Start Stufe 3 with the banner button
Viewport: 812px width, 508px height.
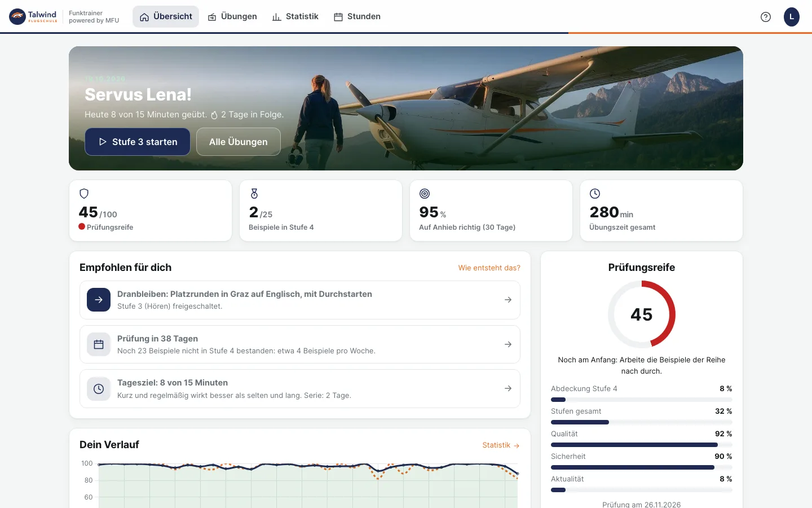click(138, 142)
